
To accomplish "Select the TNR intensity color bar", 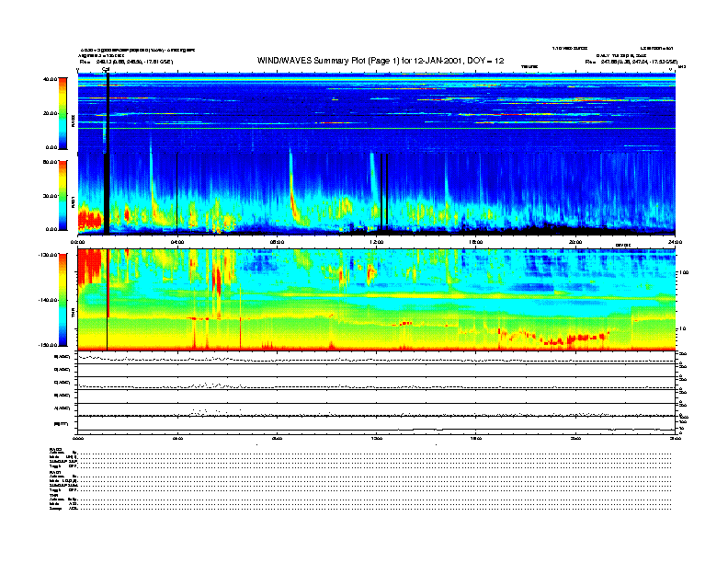I will 63,300.
